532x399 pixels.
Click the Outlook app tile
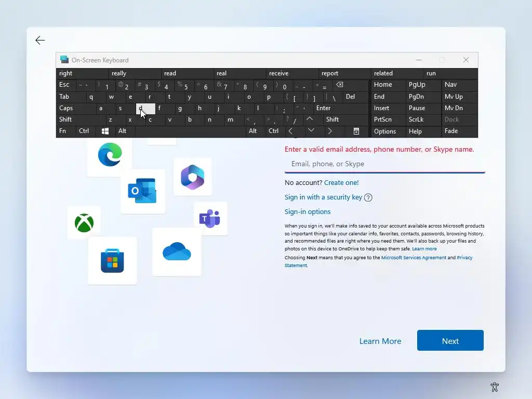[x=142, y=191]
